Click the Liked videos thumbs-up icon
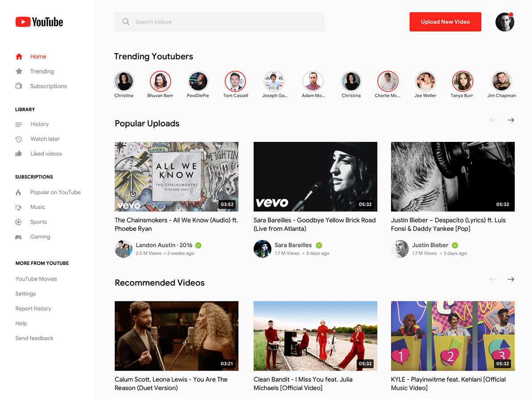The image size is (532, 399). [19, 154]
